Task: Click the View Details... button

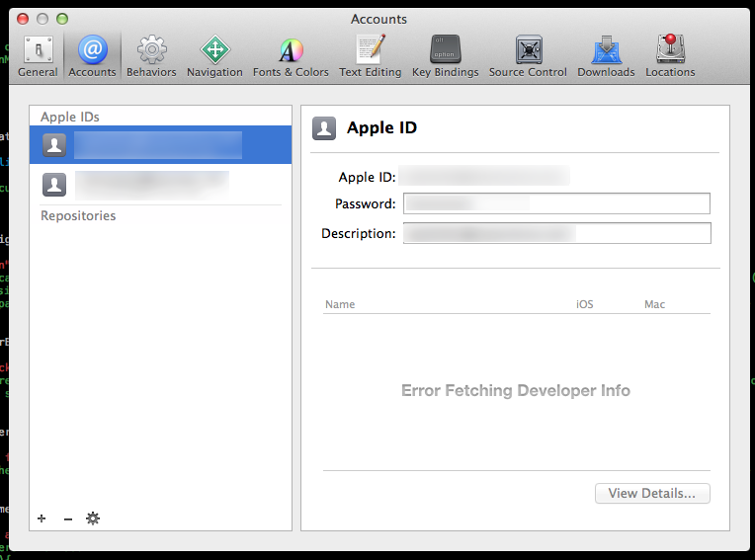Action: [x=652, y=493]
